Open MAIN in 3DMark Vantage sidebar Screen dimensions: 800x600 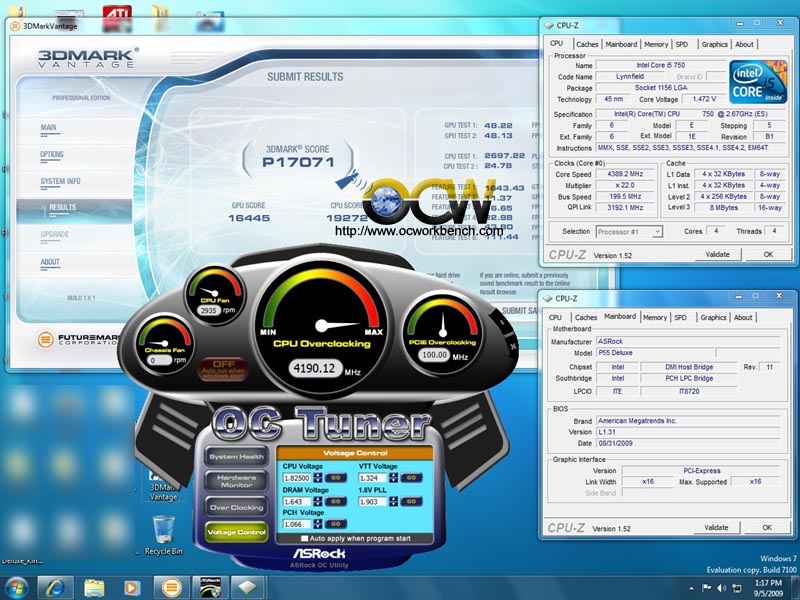point(48,128)
